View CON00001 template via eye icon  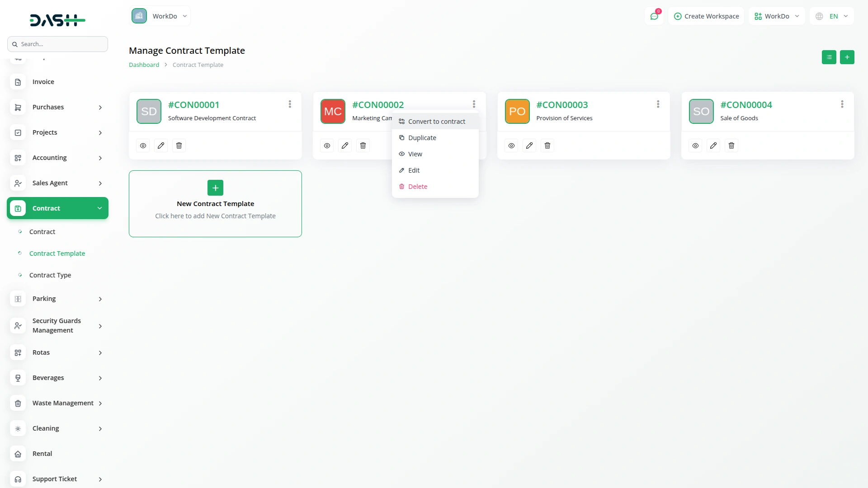[143, 145]
